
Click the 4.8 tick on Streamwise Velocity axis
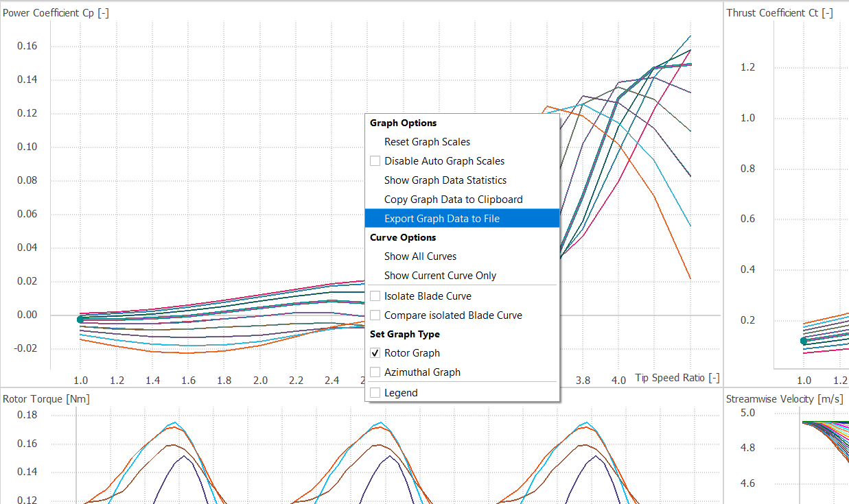(747, 448)
